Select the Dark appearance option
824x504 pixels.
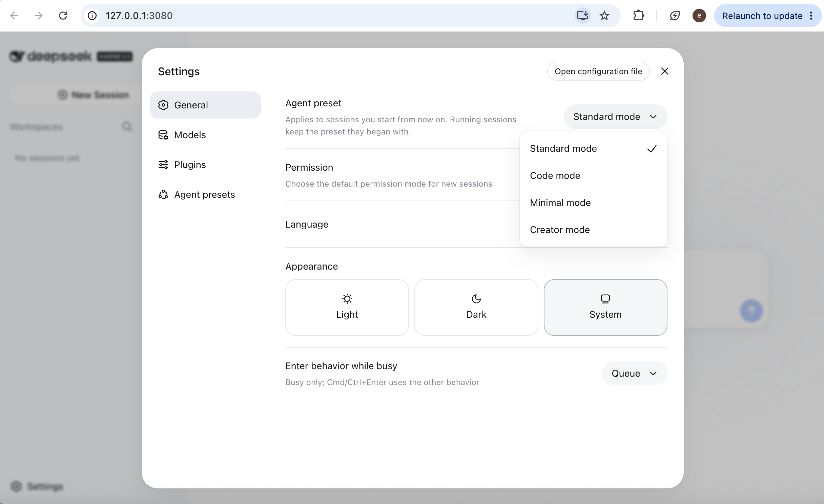[476, 308]
